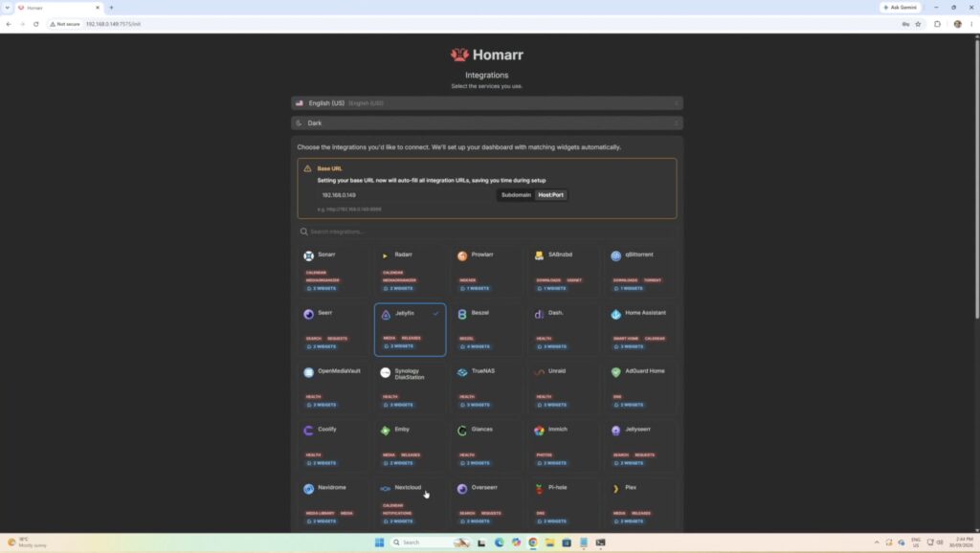
Task: Click the Synology DiskStation icon
Action: pos(385,372)
